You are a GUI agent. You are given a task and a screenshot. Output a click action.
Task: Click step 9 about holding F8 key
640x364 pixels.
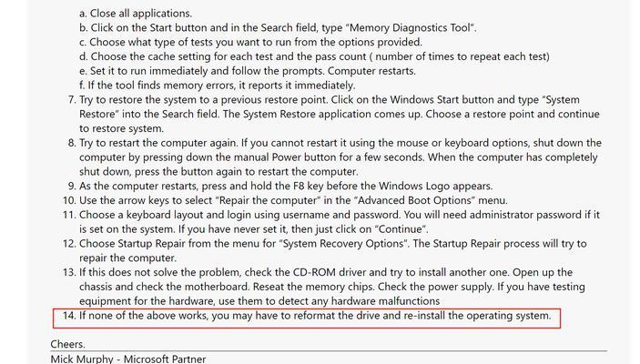point(280,186)
